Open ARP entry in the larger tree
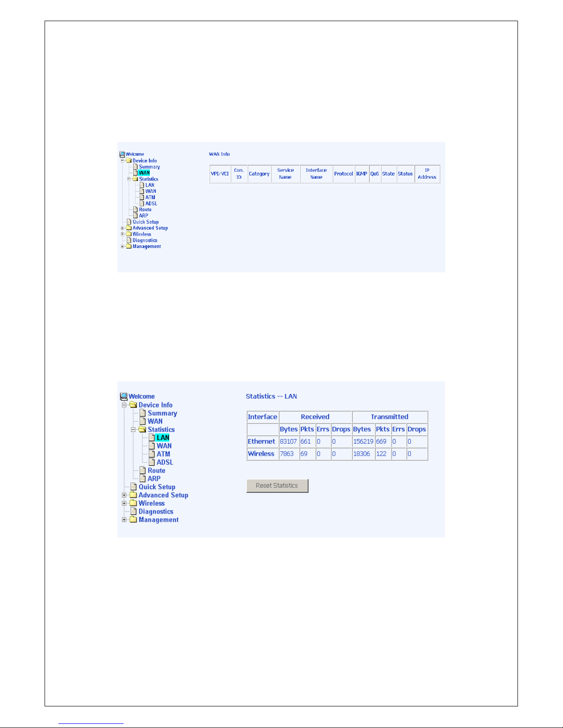563x728 pixels. (154, 479)
